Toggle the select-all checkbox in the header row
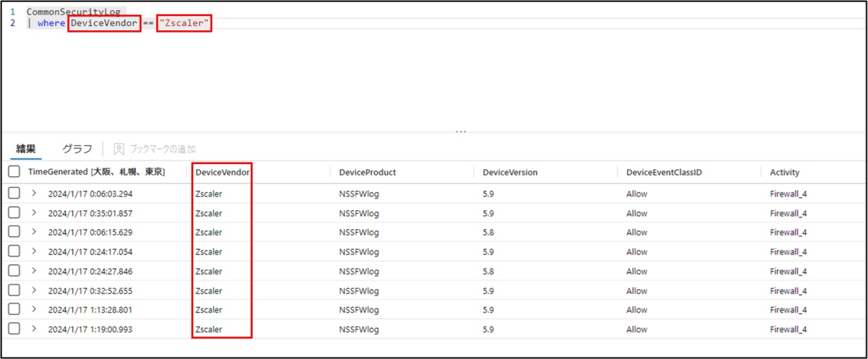The image size is (868, 359). click(x=14, y=172)
